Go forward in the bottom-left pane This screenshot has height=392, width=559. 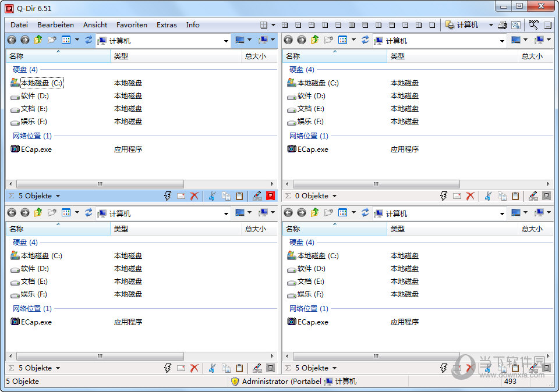(x=25, y=212)
